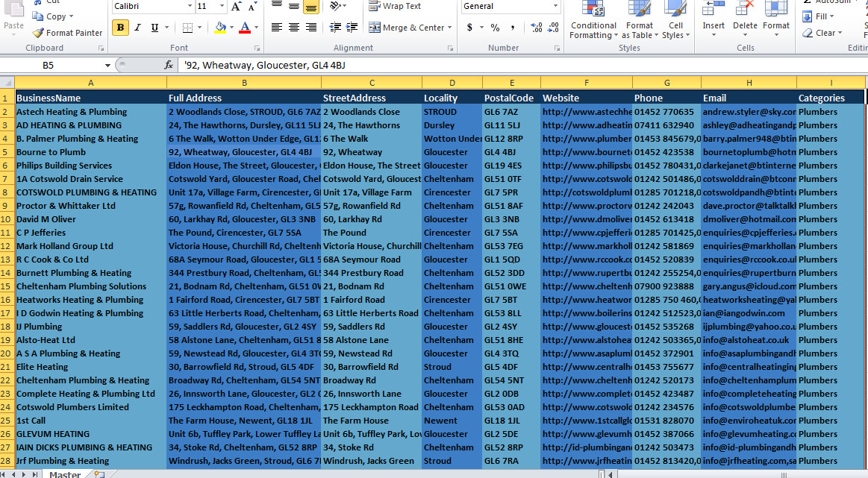Align text left
This screenshot has width=868, height=478.
tap(277, 27)
